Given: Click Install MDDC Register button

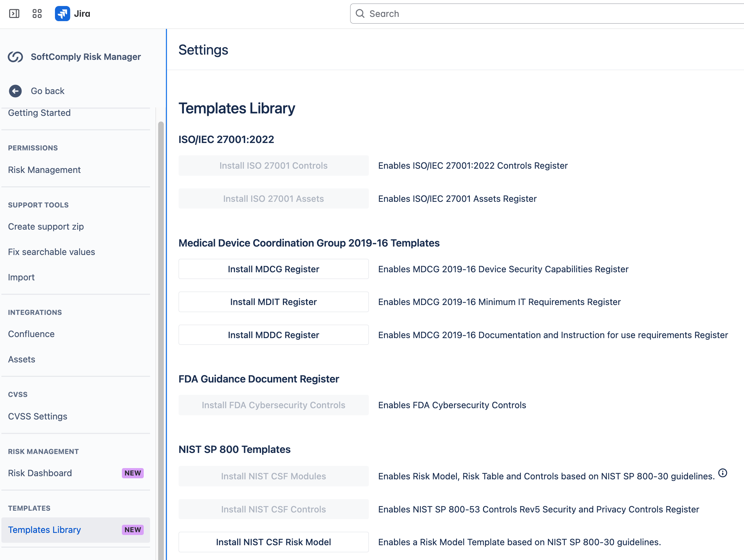Looking at the screenshot, I should click(x=273, y=335).
